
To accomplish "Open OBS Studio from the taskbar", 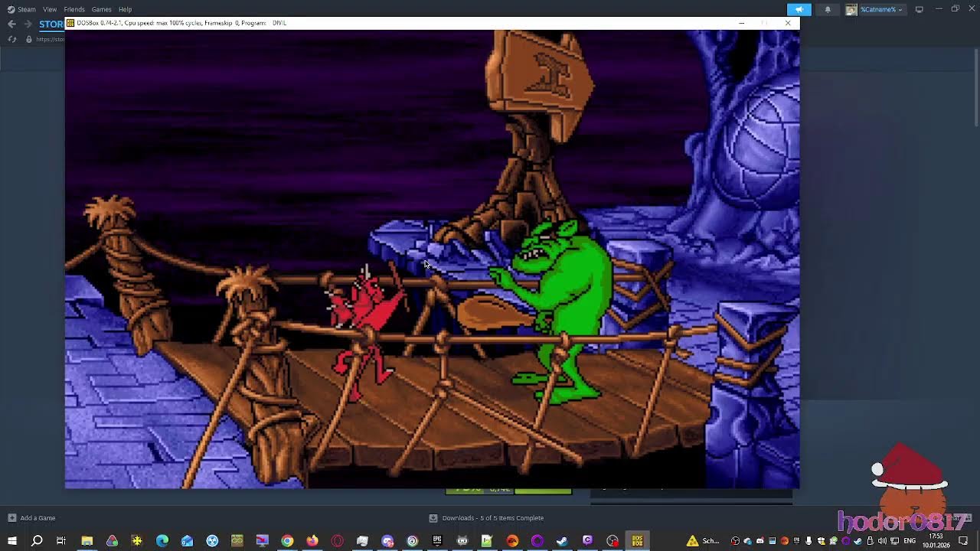I will pos(612,541).
